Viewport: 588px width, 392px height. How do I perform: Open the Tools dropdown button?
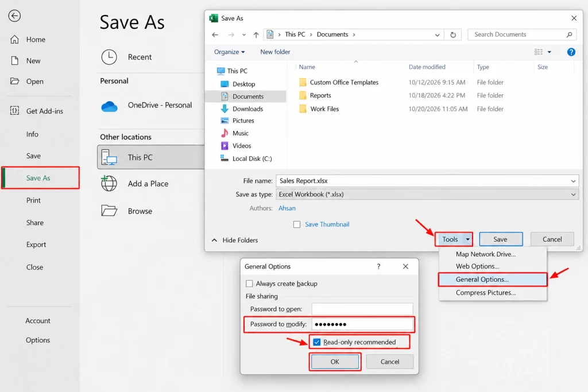(454, 239)
